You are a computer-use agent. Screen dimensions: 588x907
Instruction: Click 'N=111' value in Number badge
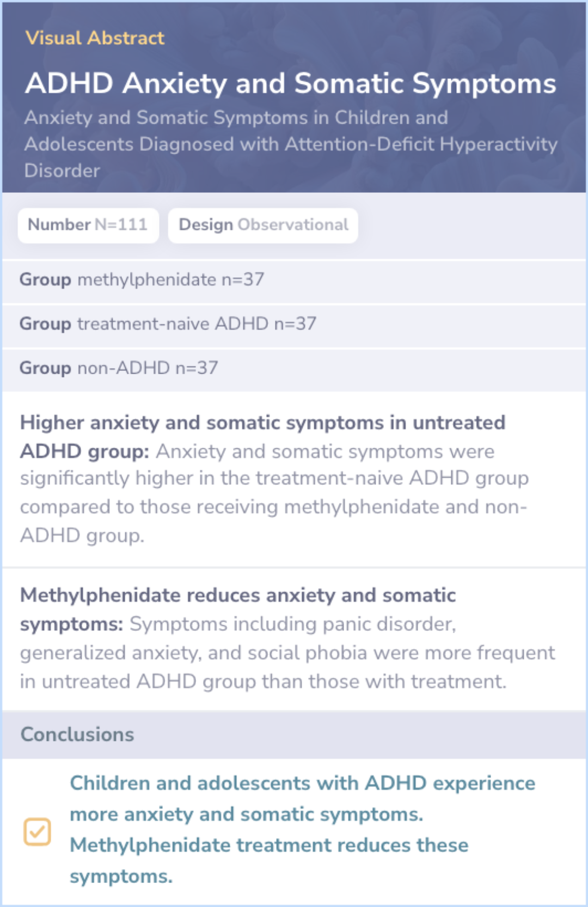pyautogui.click(x=121, y=224)
